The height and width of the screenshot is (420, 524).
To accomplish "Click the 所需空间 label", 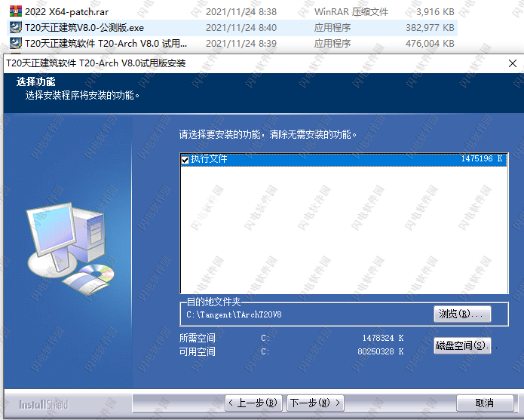I will tap(198, 338).
